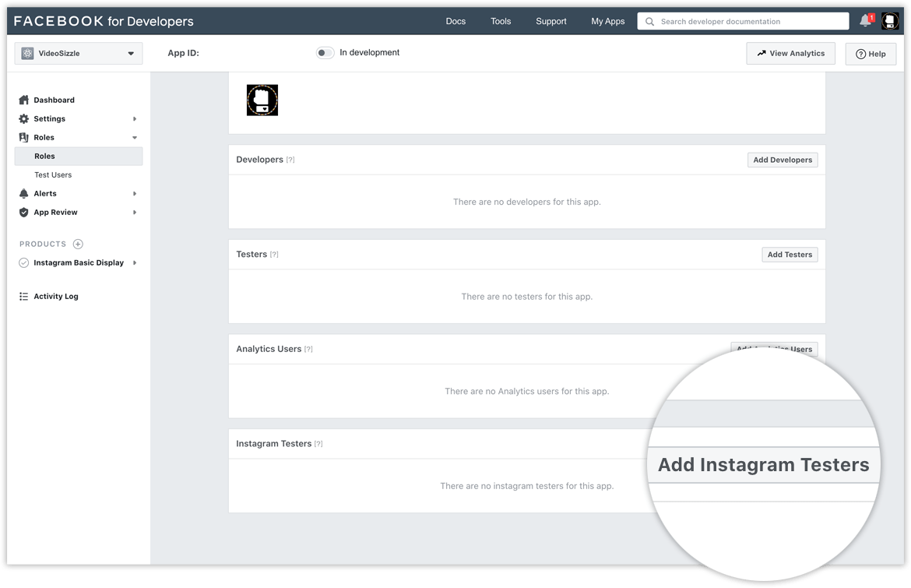Open View Analytics

[x=790, y=53]
